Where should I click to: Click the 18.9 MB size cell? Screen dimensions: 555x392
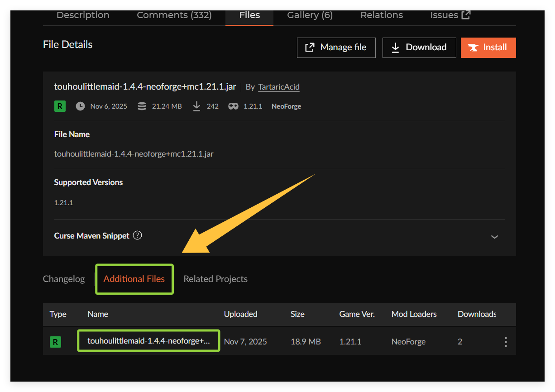[x=306, y=342]
